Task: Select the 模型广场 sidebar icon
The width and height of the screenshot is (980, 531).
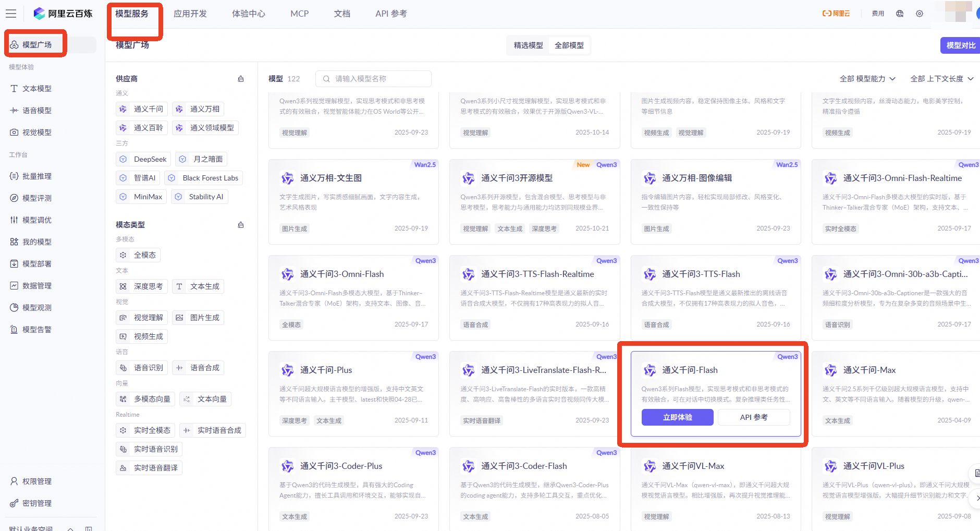Action: coord(14,45)
